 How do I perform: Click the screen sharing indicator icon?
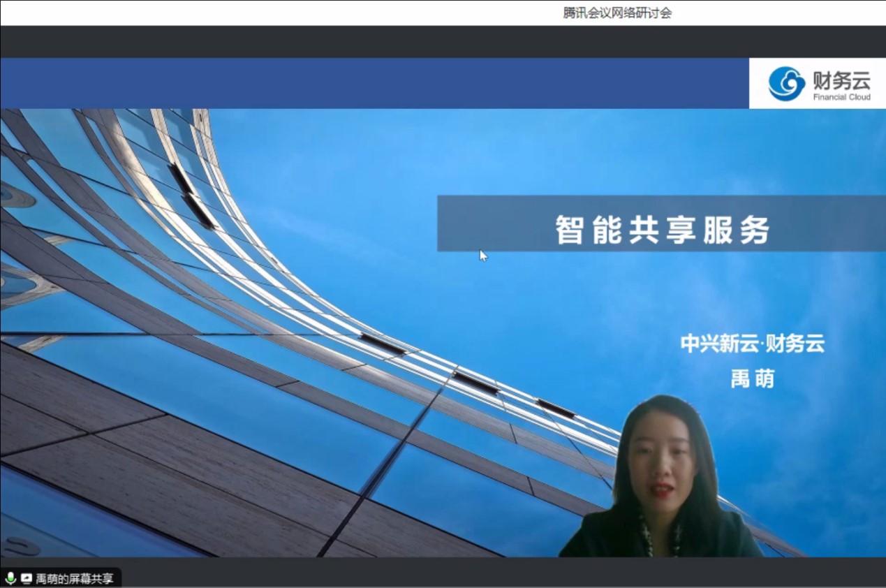[x=27, y=578]
